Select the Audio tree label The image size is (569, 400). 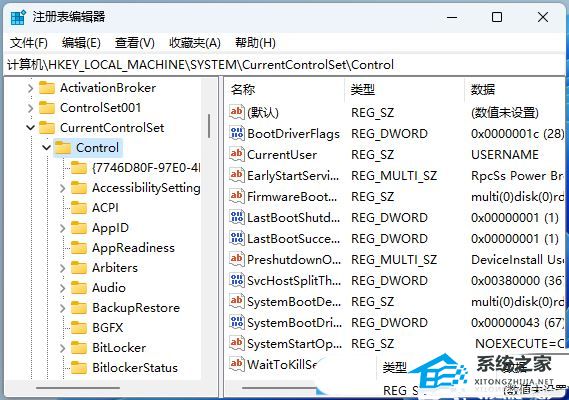point(109,288)
